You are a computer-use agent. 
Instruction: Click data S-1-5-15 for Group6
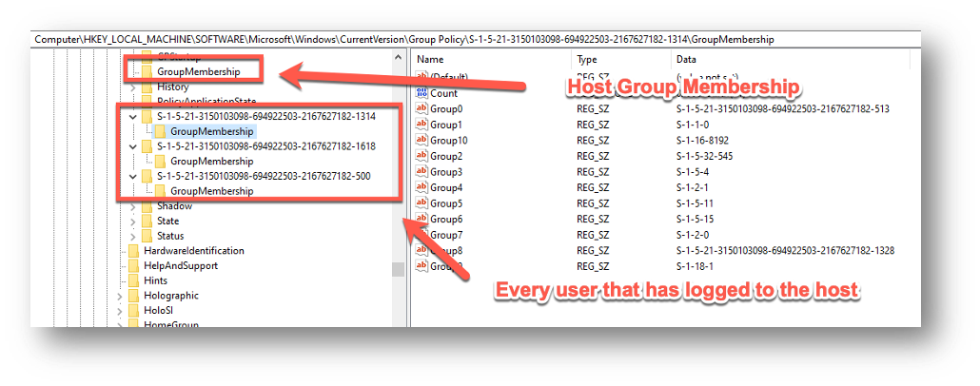point(695,220)
